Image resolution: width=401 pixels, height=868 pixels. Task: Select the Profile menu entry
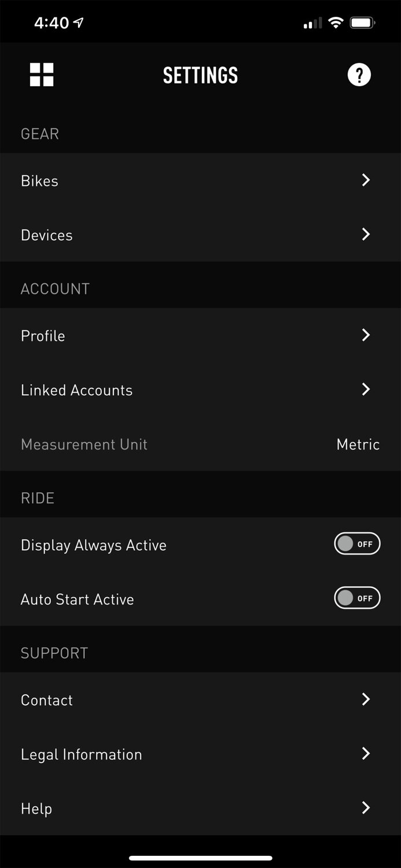[43, 336]
